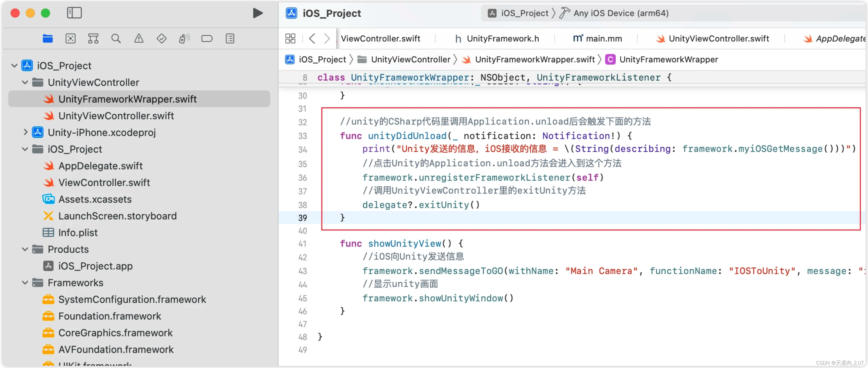Click showUnityView function name

(x=404, y=244)
